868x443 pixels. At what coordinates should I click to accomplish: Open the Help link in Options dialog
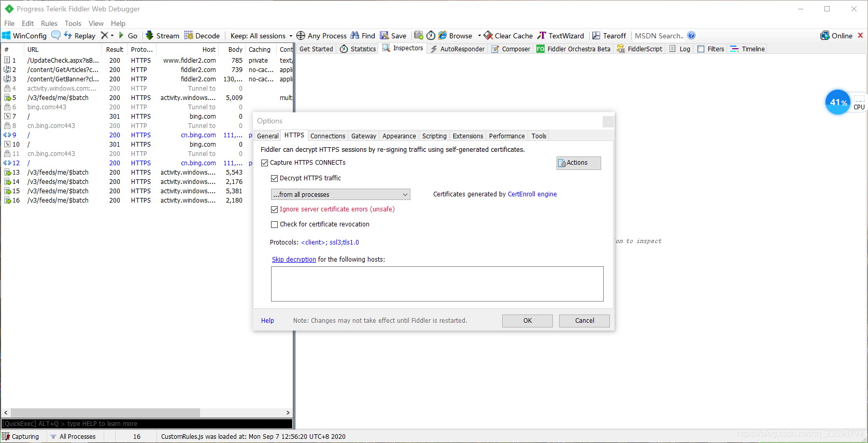pyautogui.click(x=267, y=321)
